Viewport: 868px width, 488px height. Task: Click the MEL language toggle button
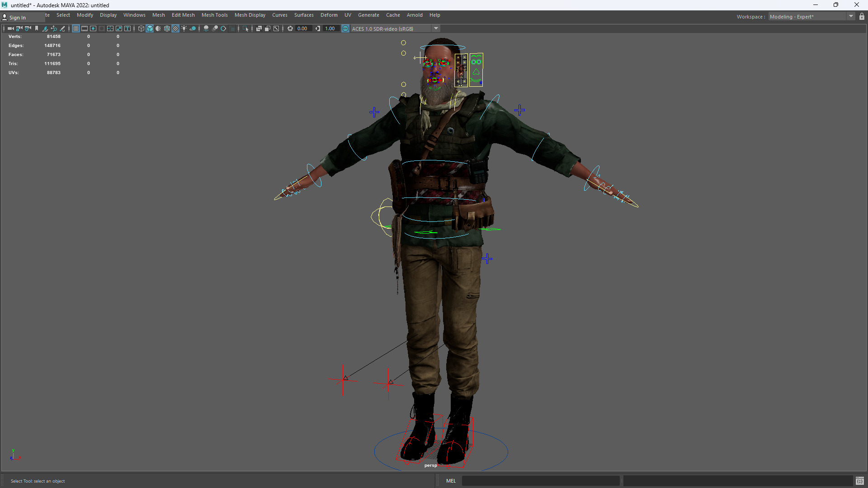tap(451, 481)
